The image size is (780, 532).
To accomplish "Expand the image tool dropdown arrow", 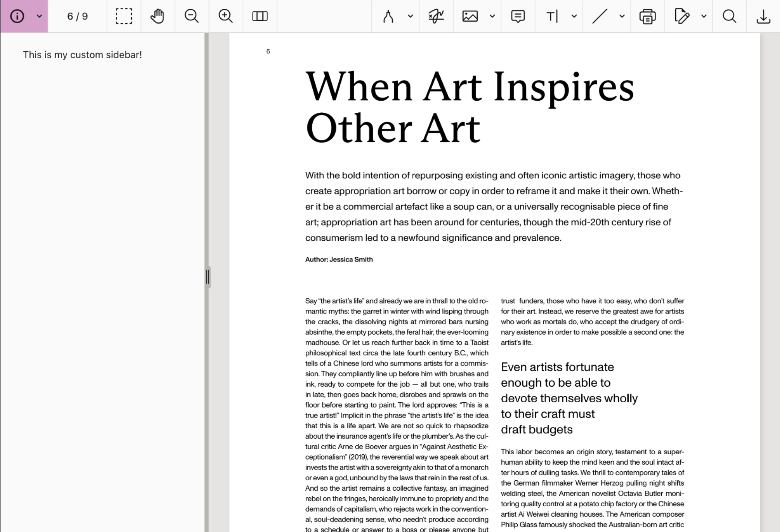I will [x=492, y=16].
